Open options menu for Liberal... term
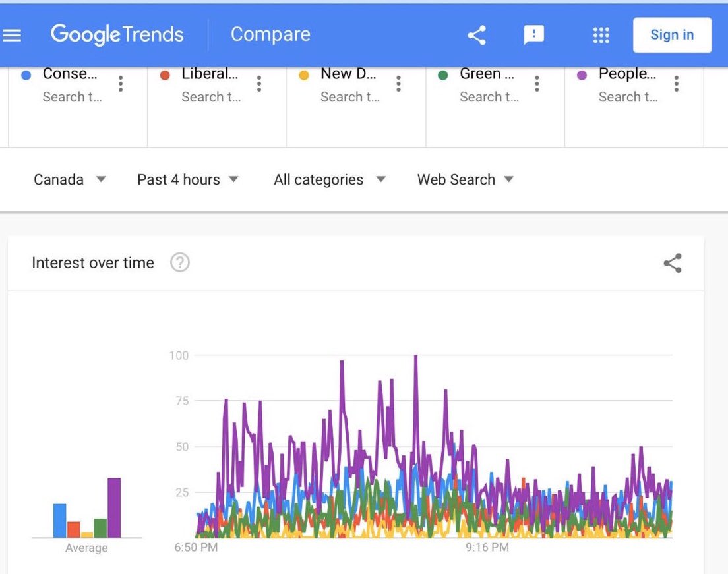Viewport: 728px width, 574px height. coord(259,84)
